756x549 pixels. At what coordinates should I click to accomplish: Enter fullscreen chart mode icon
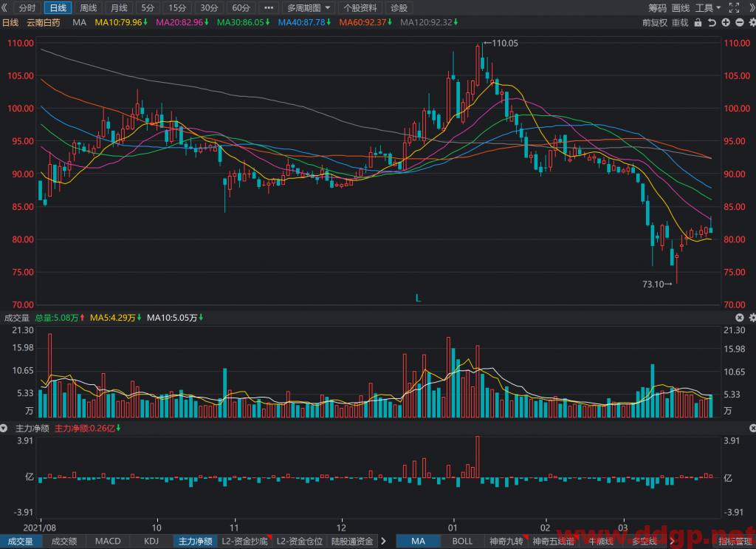tap(734, 7)
